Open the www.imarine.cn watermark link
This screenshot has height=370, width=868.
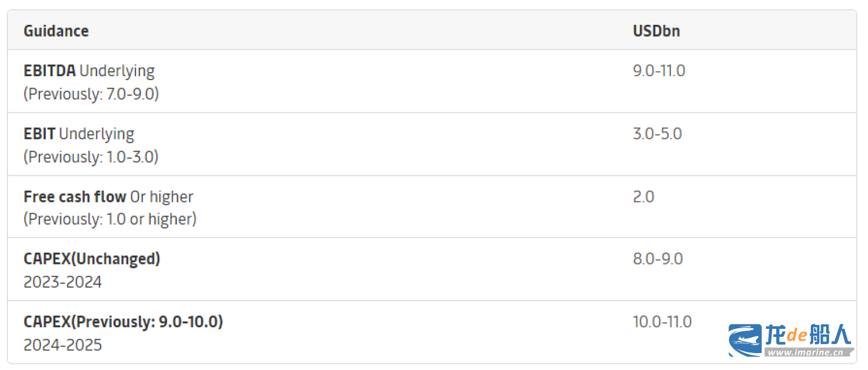point(808,353)
